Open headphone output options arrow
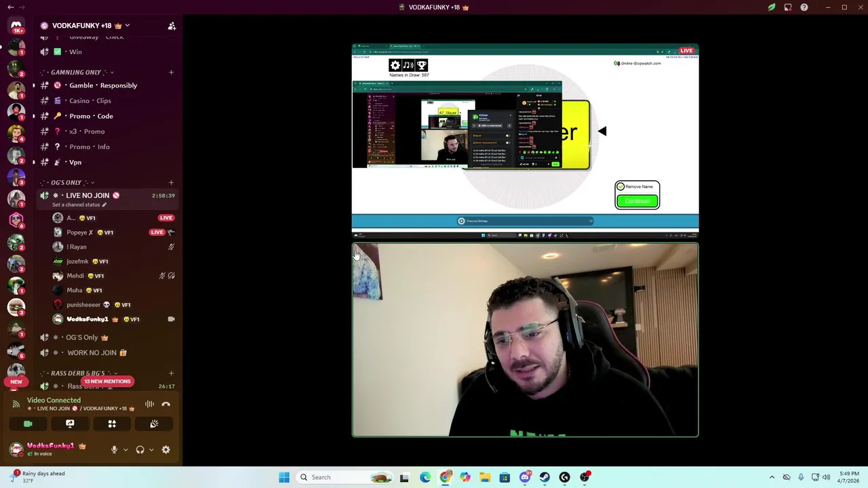 pos(151,449)
